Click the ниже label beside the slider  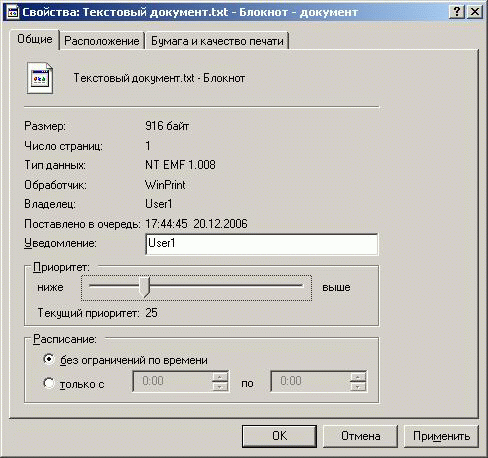point(50,287)
